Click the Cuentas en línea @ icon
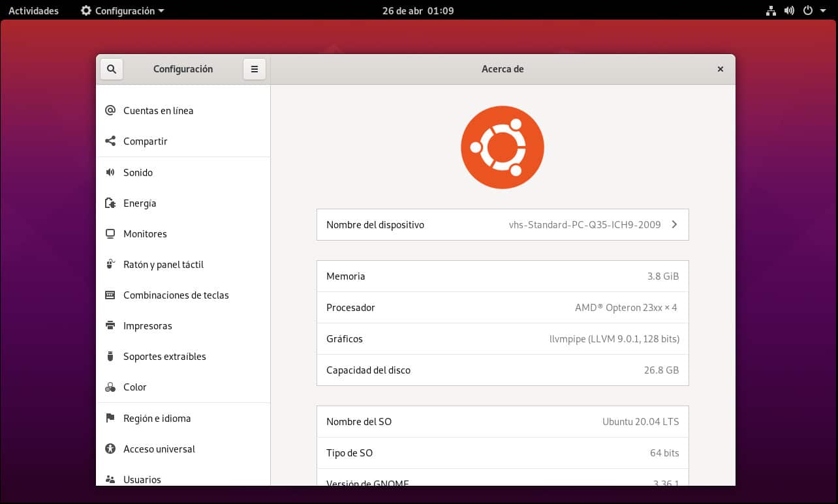The image size is (838, 504). (110, 111)
